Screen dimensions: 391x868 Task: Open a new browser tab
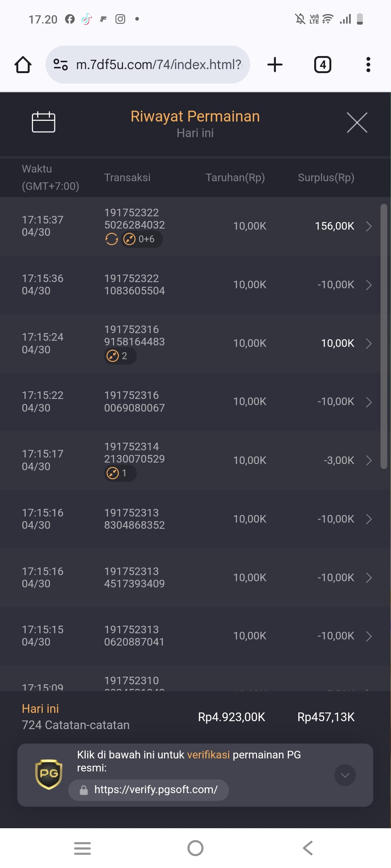(x=275, y=65)
